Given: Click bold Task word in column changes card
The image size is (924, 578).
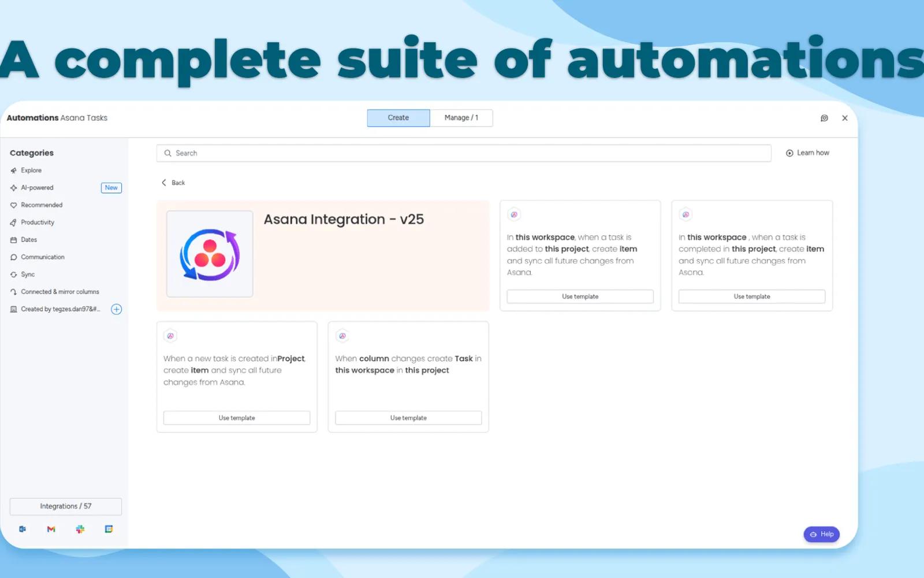Looking at the screenshot, I should coord(464,358).
